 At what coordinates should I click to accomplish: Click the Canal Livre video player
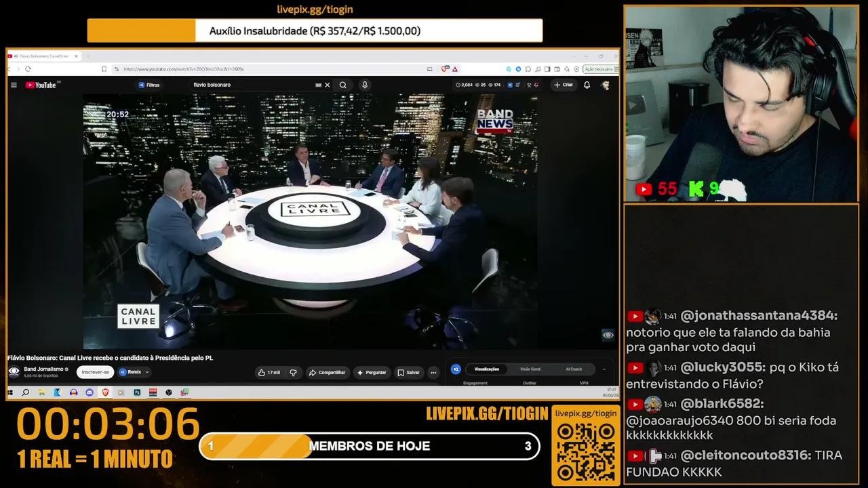(311, 221)
